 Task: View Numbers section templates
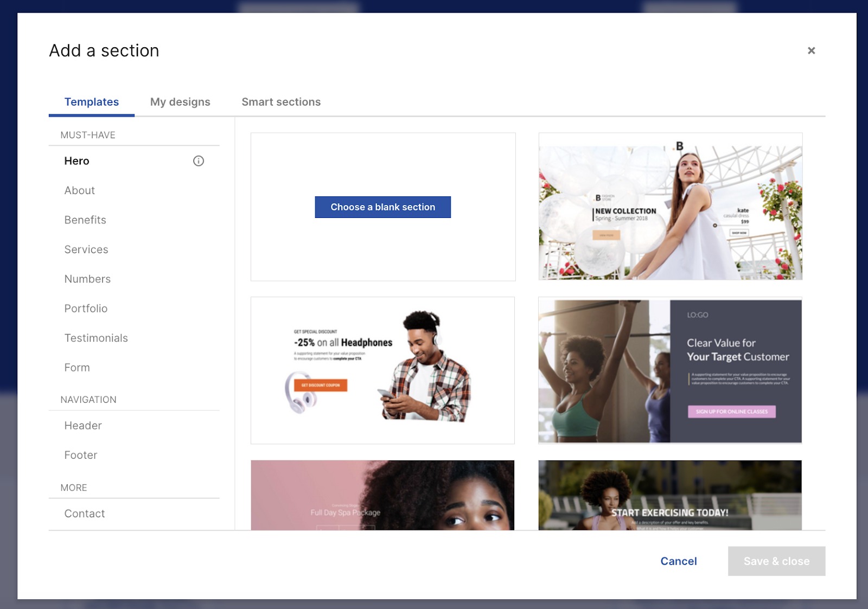pos(87,279)
